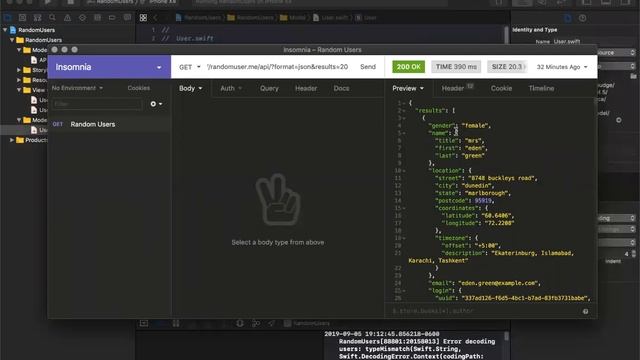Click Xcode debug bar pause icon

coord(176,323)
